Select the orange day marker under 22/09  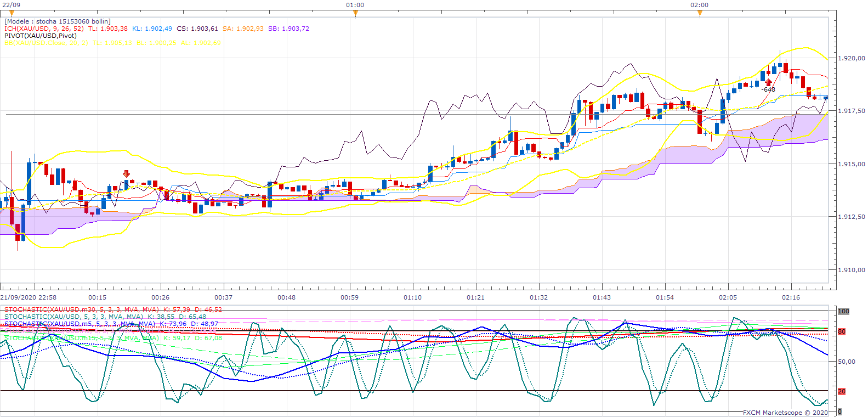[x=12, y=13]
